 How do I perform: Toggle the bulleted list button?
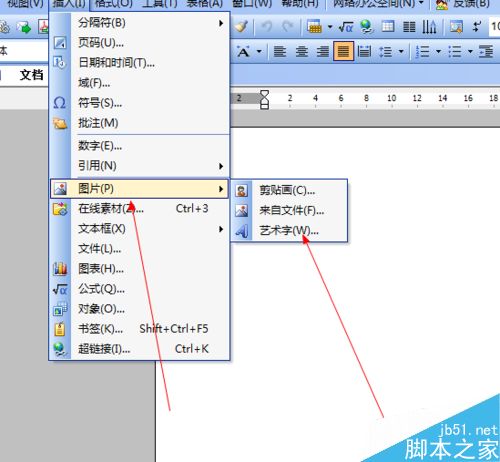click(x=455, y=52)
